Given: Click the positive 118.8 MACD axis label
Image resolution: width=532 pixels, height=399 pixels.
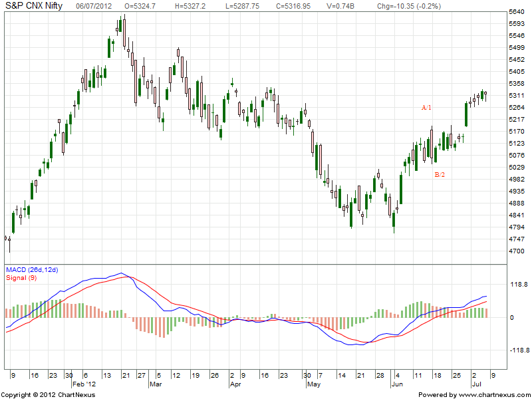Looking at the screenshot, I should tap(519, 285).
